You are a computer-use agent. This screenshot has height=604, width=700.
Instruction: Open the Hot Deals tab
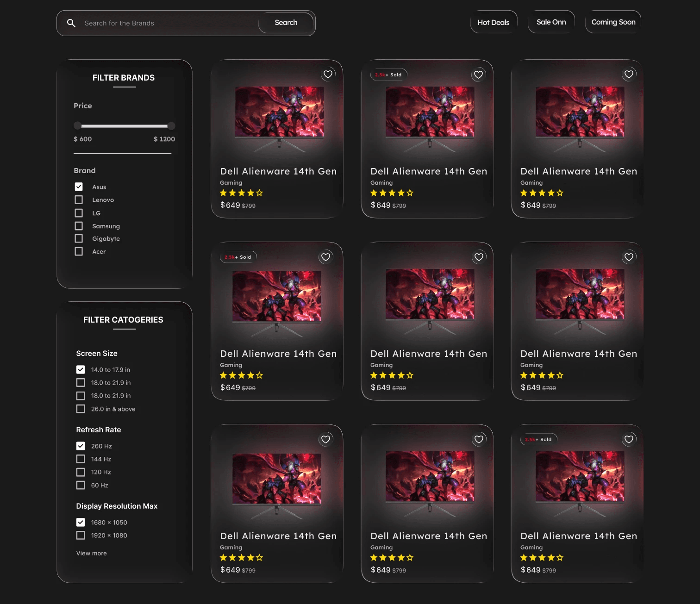pos(494,22)
